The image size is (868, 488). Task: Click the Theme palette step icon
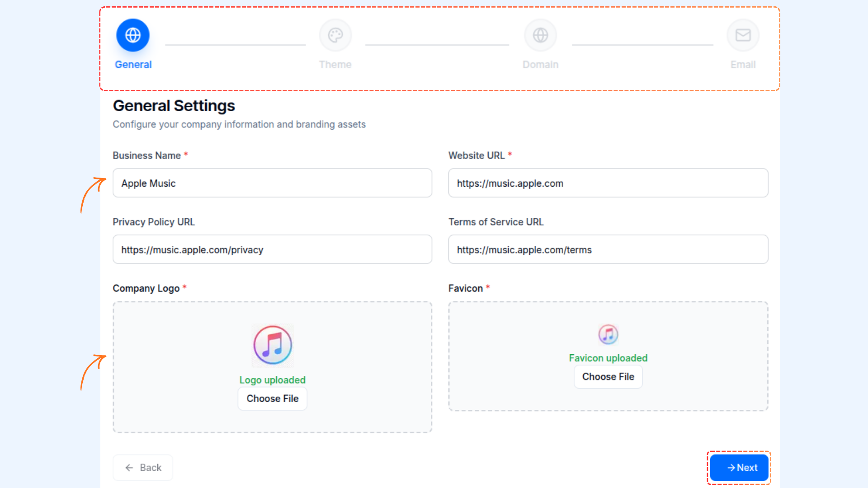(335, 35)
